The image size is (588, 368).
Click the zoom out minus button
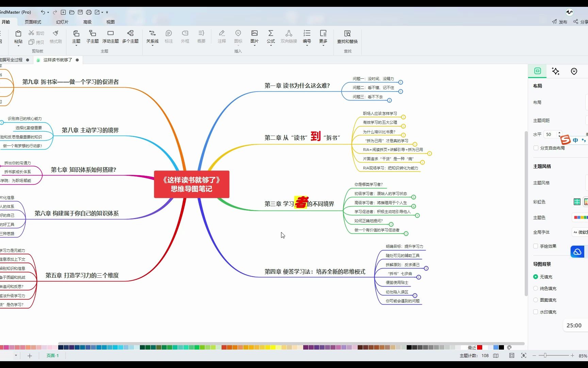534,355
